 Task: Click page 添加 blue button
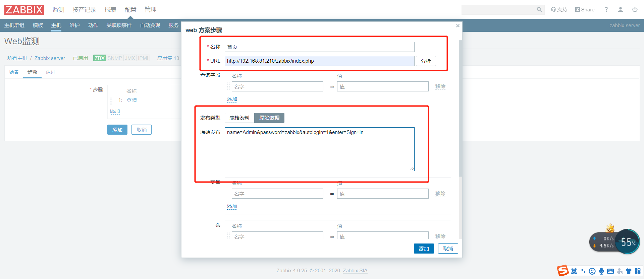tap(117, 130)
